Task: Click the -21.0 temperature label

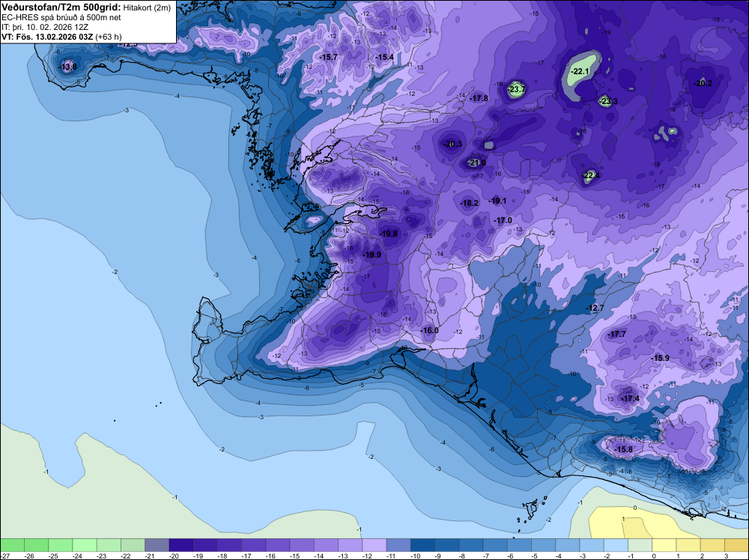Action: coord(476,162)
